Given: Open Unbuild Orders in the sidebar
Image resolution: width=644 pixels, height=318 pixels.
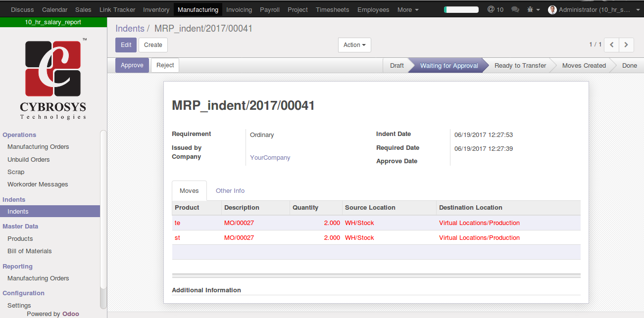Looking at the screenshot, I should (29, 159).
